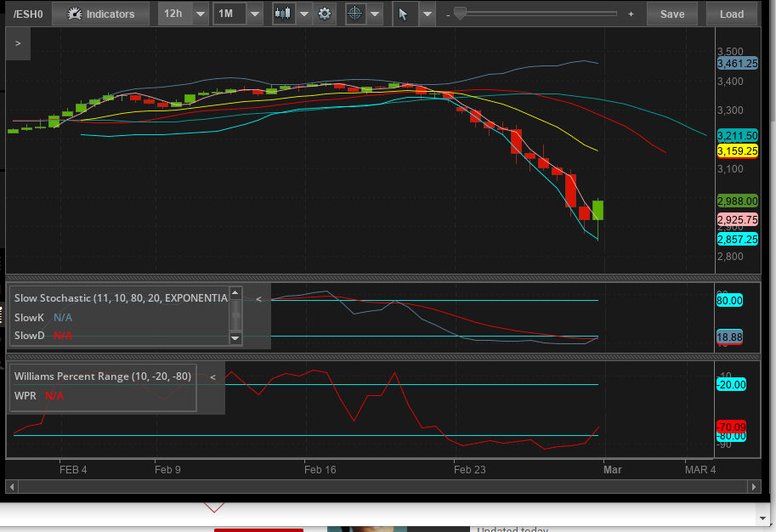Click the Slow Stochastic legend scrollbar thumb
This screenshot has width=776, height=532.
235,315
